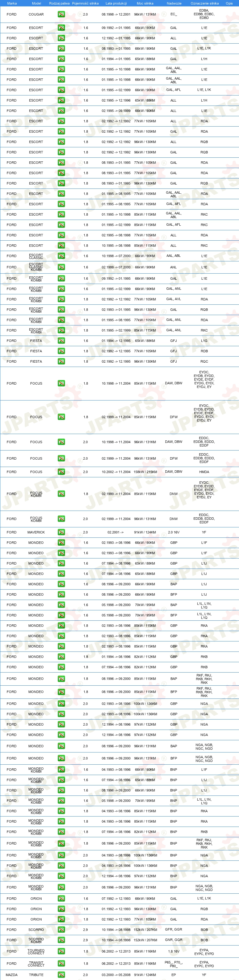Click the fuel icon in the TOURNEO CONNECT row
The image size is (239, 980).
(x=61, y=951)
